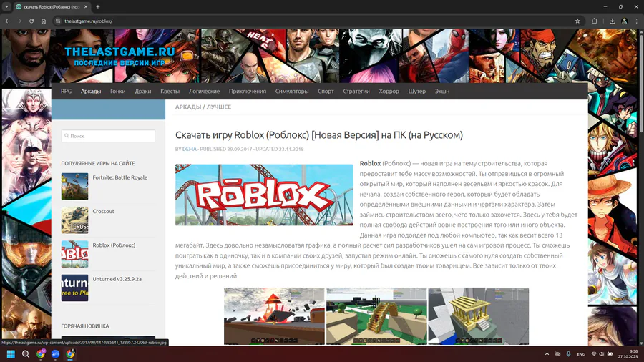This screenshot has width=644, height=362.
Task: Open the Приключения category
Action: point(248,91)
